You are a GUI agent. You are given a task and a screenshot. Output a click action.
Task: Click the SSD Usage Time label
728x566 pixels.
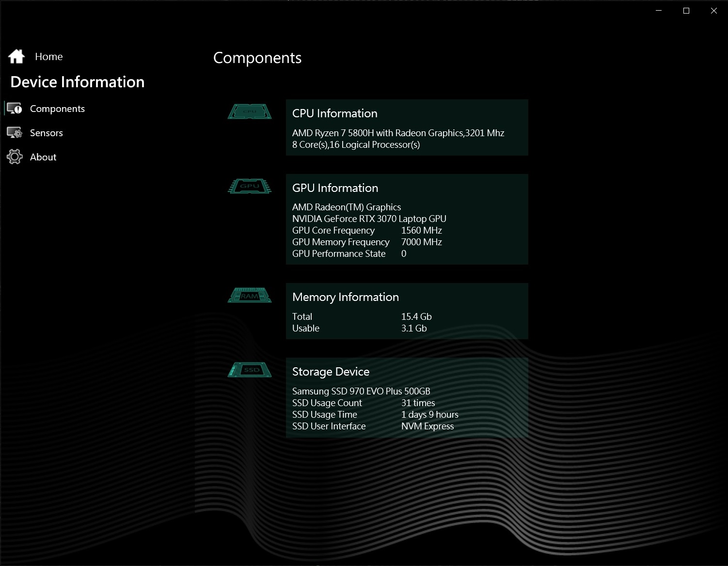tap(325, 414)
